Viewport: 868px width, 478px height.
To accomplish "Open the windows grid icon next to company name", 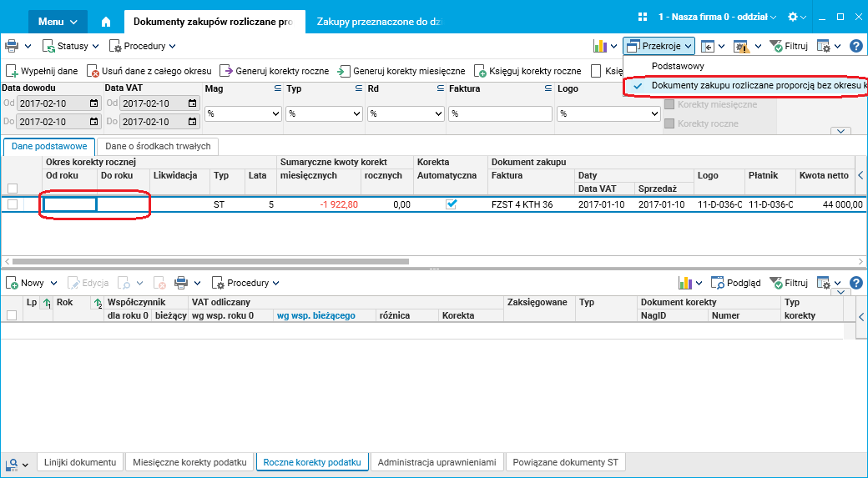I will [643, 17].
